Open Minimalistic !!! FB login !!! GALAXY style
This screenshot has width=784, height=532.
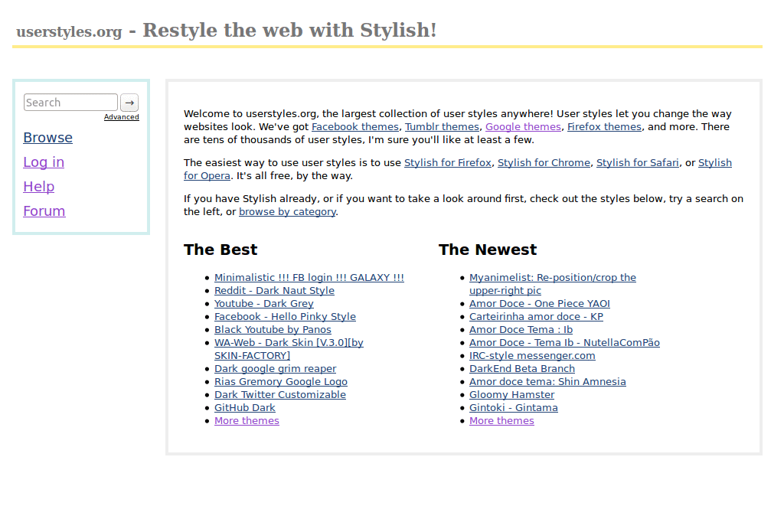pos(309,278)
